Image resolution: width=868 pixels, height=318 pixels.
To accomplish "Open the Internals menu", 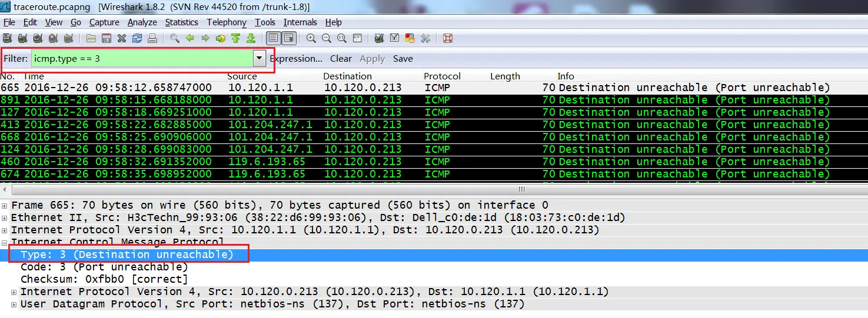I will click(300, 22).
